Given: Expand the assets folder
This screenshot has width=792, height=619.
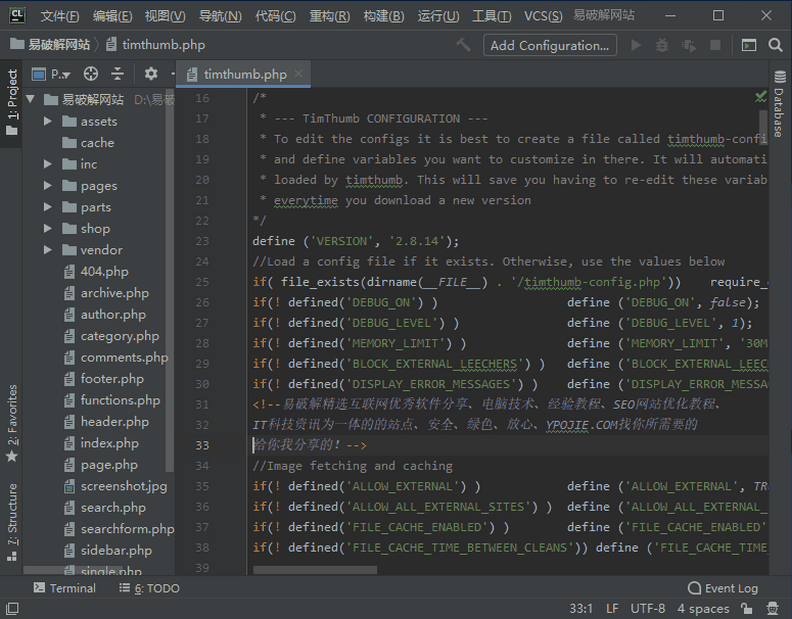Looking at the screenshot, I should 47,121.
